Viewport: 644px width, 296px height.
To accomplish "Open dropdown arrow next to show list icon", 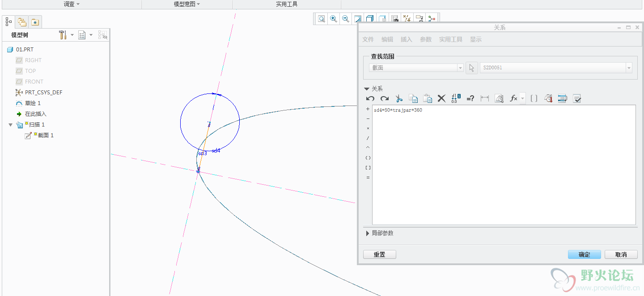I will pos(91,35).
